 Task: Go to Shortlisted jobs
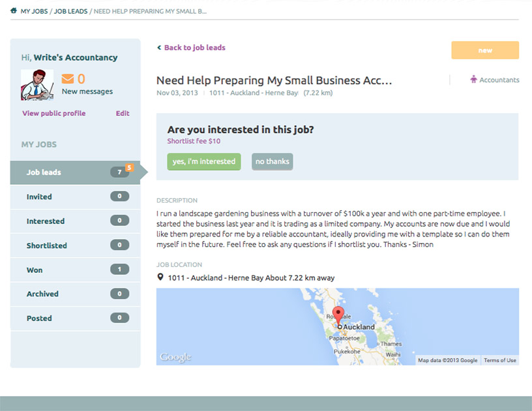tap(46, 246)
